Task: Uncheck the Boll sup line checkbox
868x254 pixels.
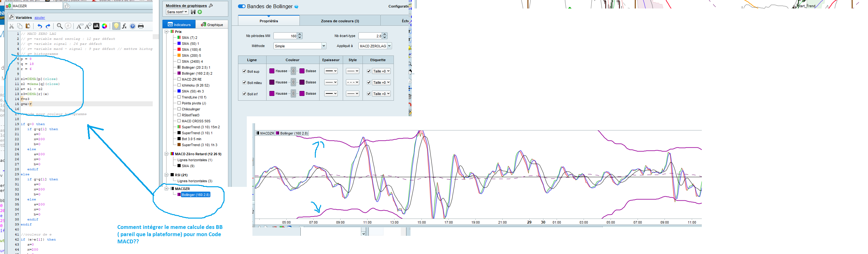Action: point(244,71)
